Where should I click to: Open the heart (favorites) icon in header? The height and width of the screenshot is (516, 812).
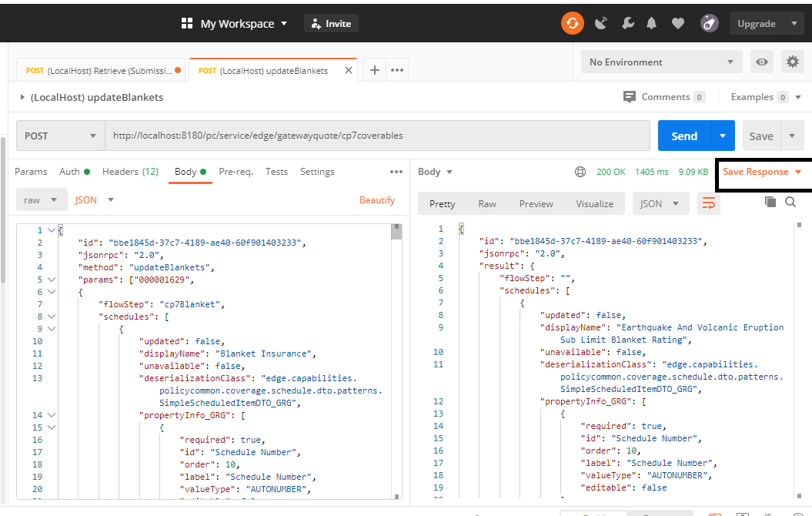click(678, 23)
